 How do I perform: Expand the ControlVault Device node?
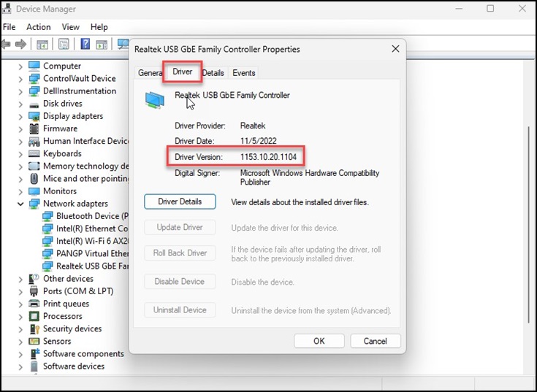tap(20, 79)
